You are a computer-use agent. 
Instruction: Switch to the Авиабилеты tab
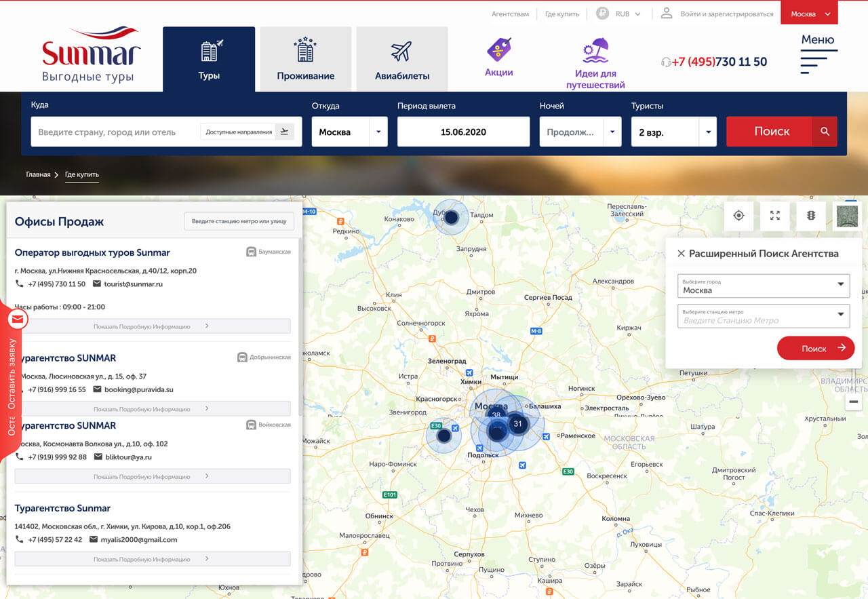[x=402, y=59]
